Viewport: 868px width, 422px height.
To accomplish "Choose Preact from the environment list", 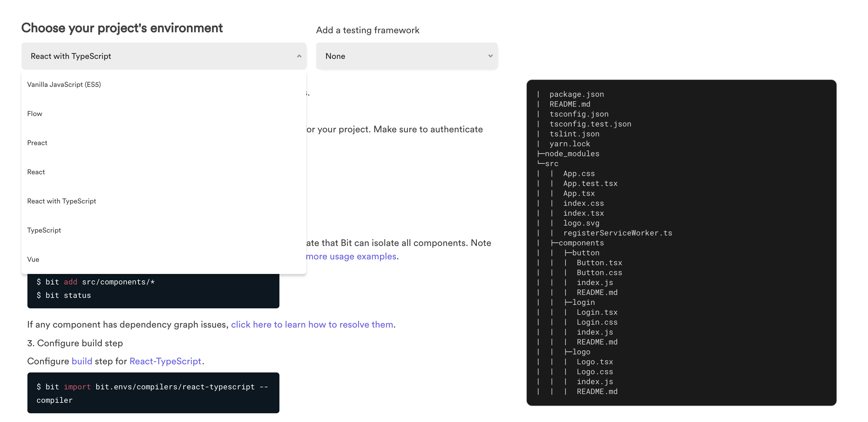I will [164, 143].
